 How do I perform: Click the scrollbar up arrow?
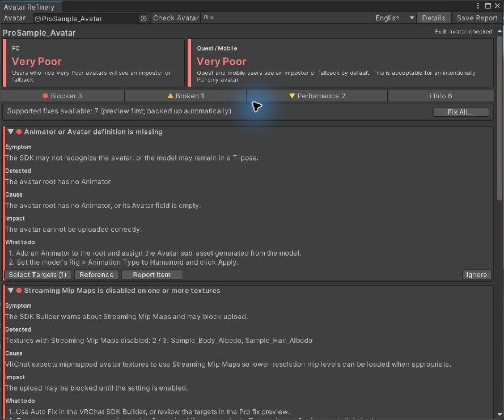499,31
